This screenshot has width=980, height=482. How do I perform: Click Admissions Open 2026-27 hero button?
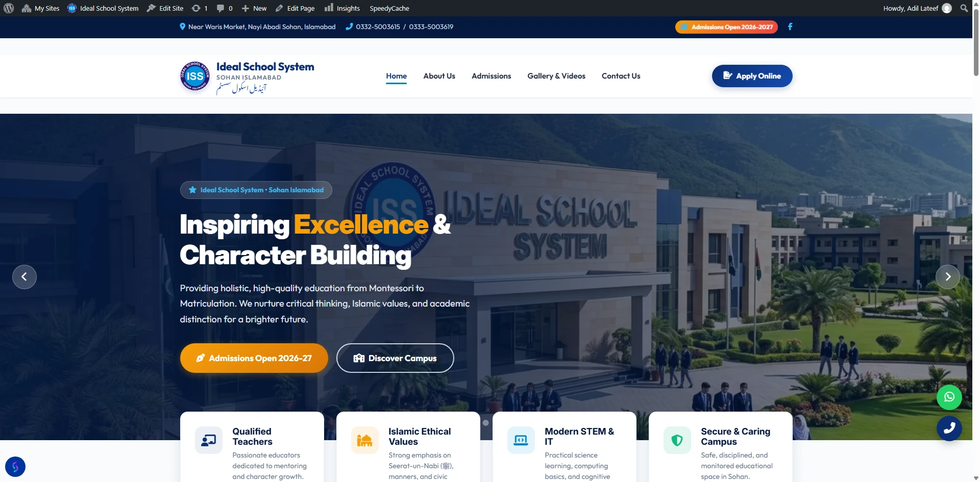point(254,358)
